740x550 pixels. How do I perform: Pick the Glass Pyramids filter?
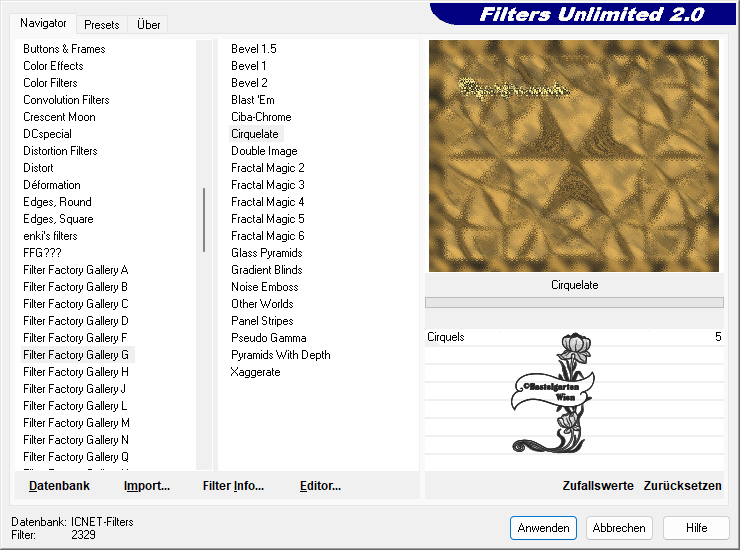tap(267, 253)
